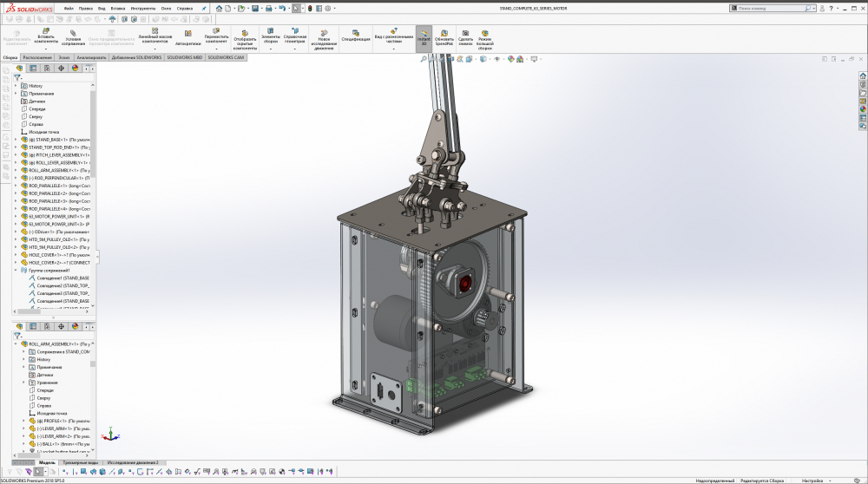Open the Инструменты menu
This screenshot has height=484, width=868.
143,8
